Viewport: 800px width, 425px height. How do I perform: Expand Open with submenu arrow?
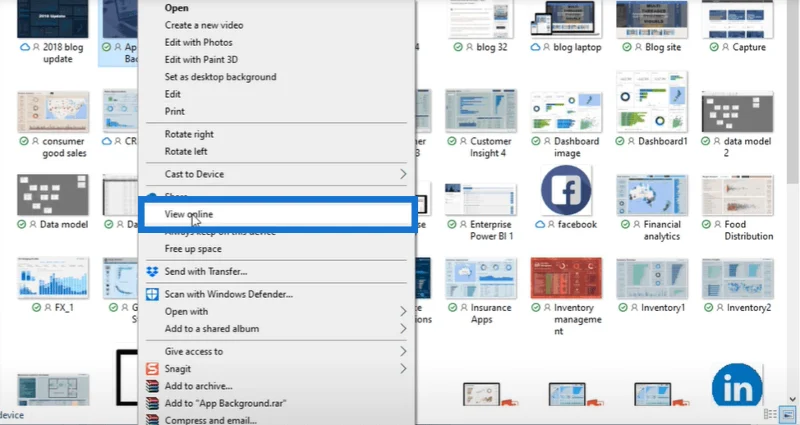point(403,312)
